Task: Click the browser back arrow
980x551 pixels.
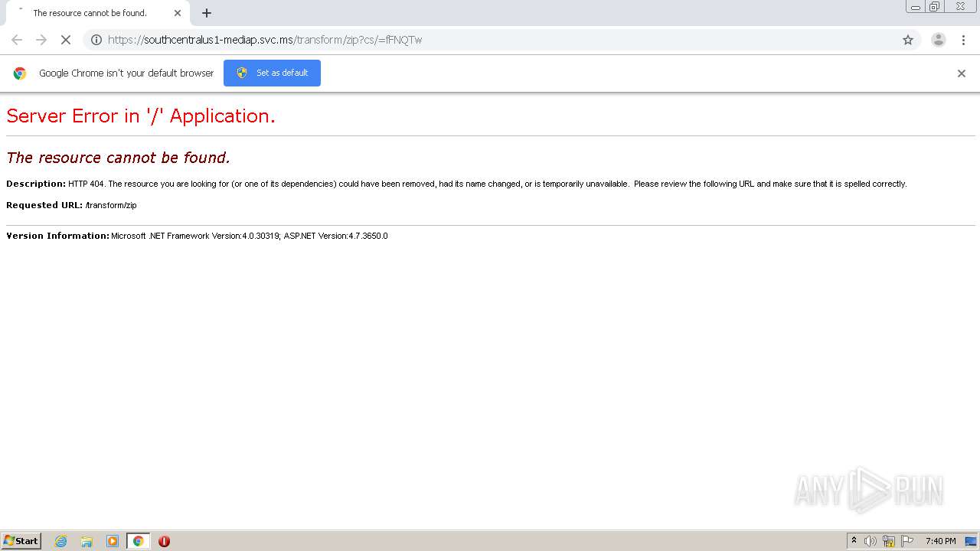Action: click(17, 40)
